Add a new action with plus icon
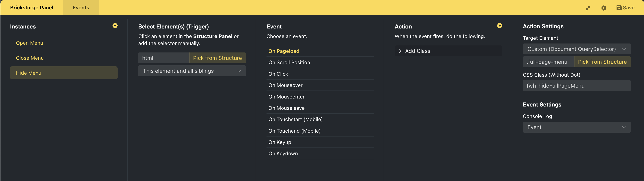This screenshot has height=181, width=644. pos(500,26)
